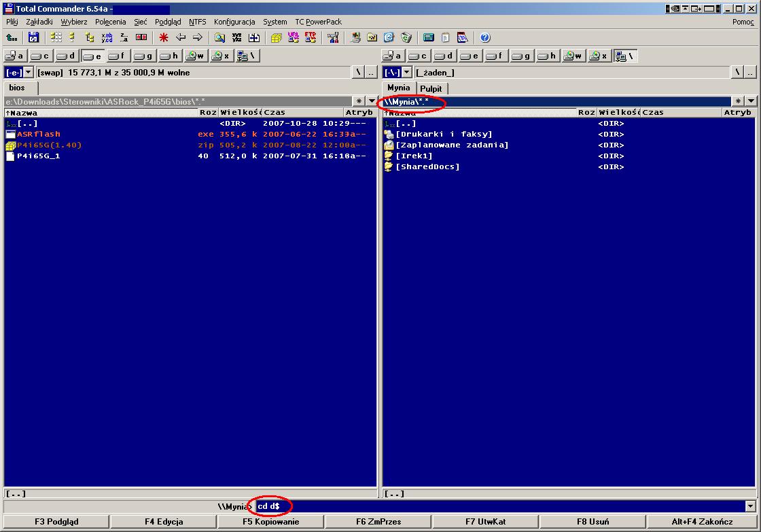Viewport: 761px width, 532px height.
Task: Click F5 Kopiowanie button
Action: tap(271, 522)
